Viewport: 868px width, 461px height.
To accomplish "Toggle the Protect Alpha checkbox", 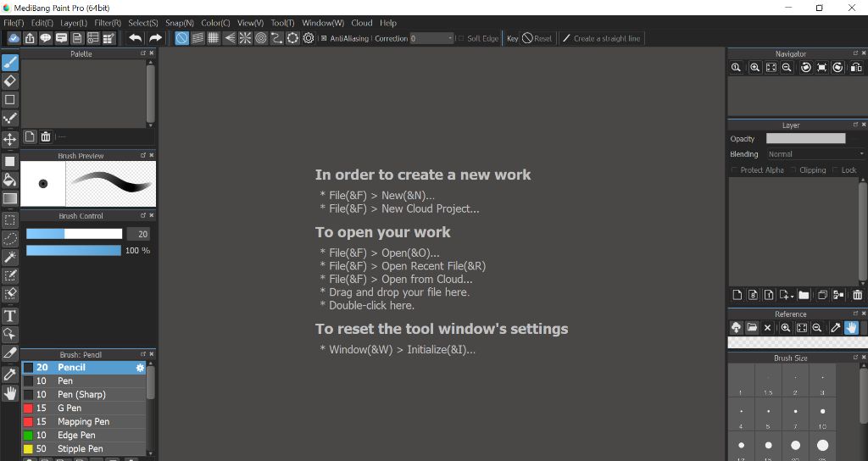I will (734, 169).
